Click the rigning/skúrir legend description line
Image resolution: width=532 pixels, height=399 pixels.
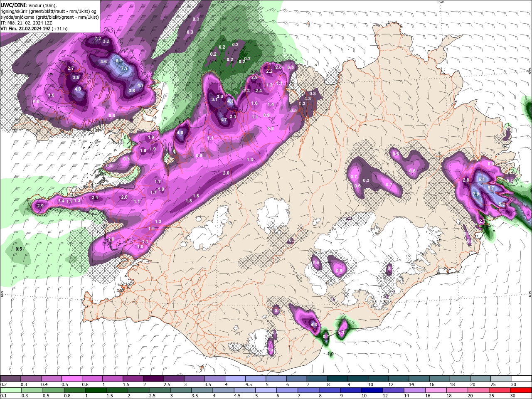pos(49,11)
